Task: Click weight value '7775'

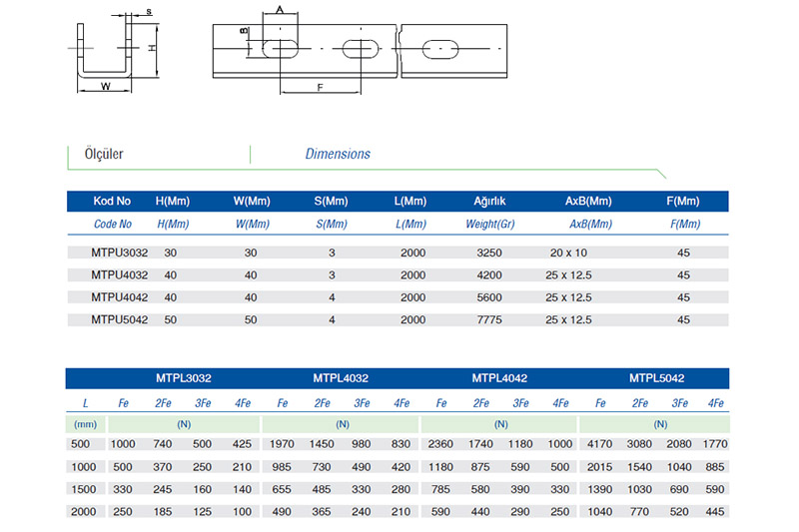Action: [489, 319]
